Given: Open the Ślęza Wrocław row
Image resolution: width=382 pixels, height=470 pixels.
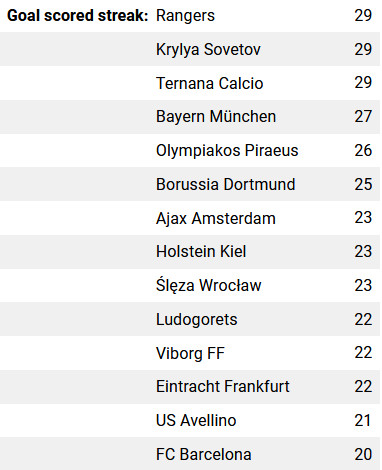Looking at the screenshot, I should (190, 286).
